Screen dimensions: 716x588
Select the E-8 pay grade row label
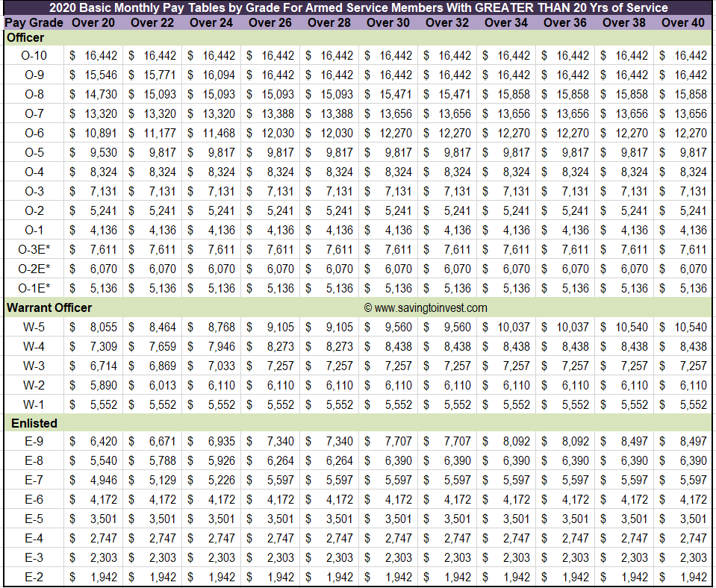point(34,460)
